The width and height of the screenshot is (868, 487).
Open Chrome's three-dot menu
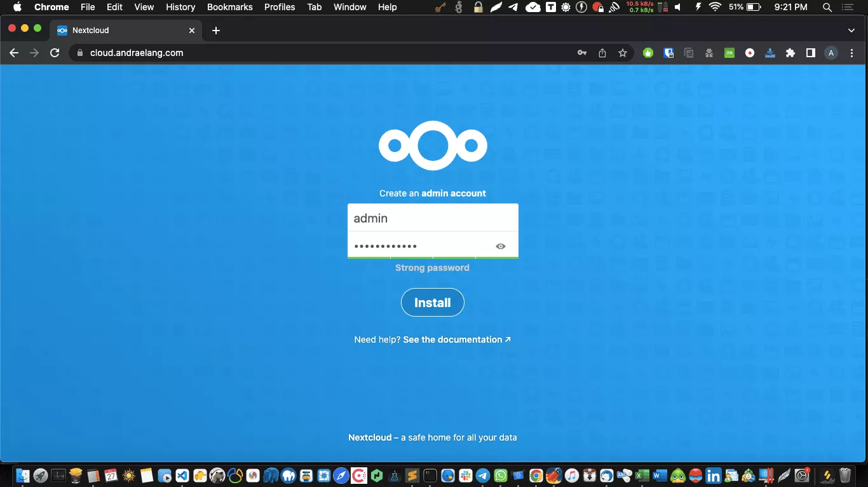[x=852, y=53]
